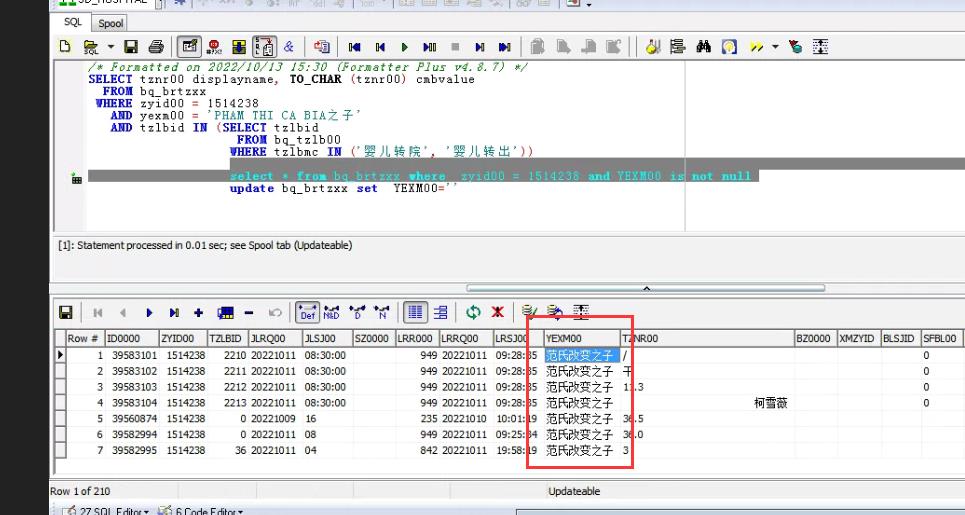
Task: Step to previous statement button
Action: pyautogui.click(x=380, y=47)
